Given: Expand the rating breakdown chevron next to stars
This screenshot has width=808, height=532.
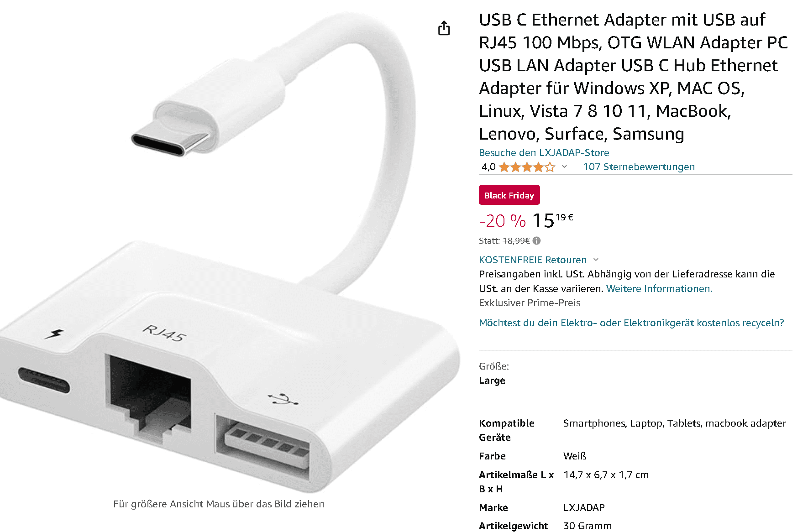Looking at the screenshot, I should point(564,167).
